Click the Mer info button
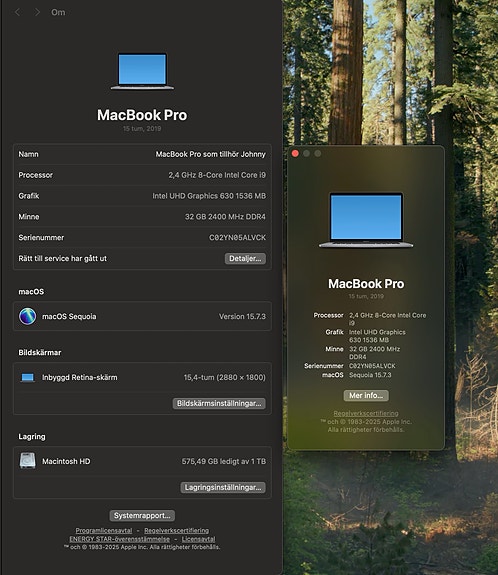Image resolution: width=498 pixels, height=575 pixels. coord(366,395)
